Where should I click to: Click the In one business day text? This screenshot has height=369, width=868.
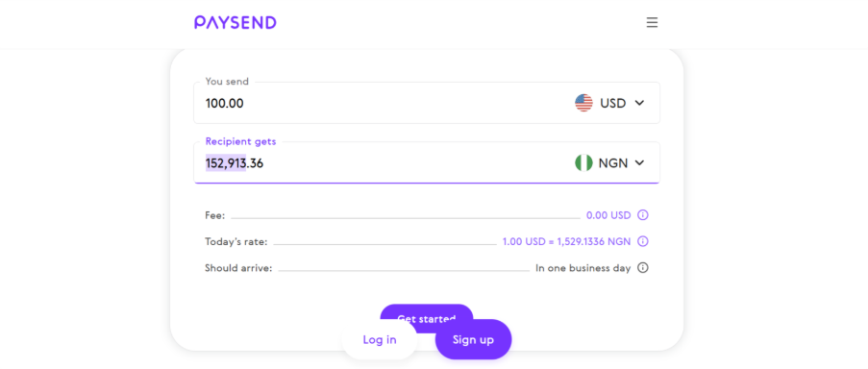click(x=583, y=268)
